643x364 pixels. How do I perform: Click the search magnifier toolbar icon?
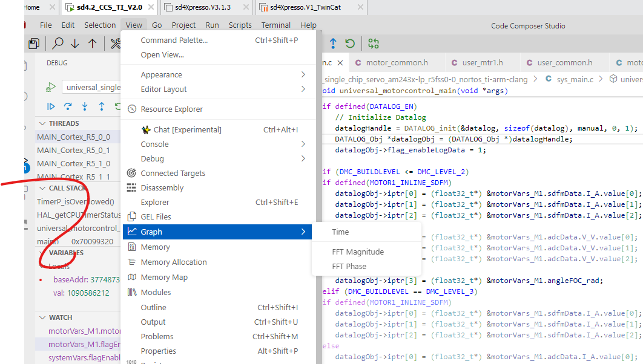pyautogui.click(x=58, y=43)
